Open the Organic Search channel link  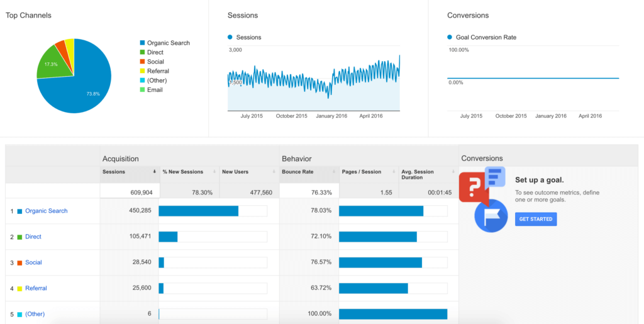[x=47, y=211]
